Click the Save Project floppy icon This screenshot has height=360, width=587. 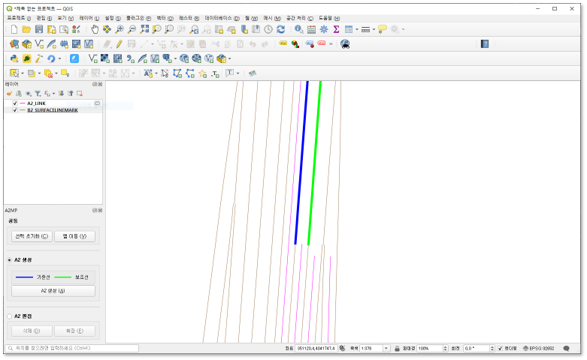39,29
